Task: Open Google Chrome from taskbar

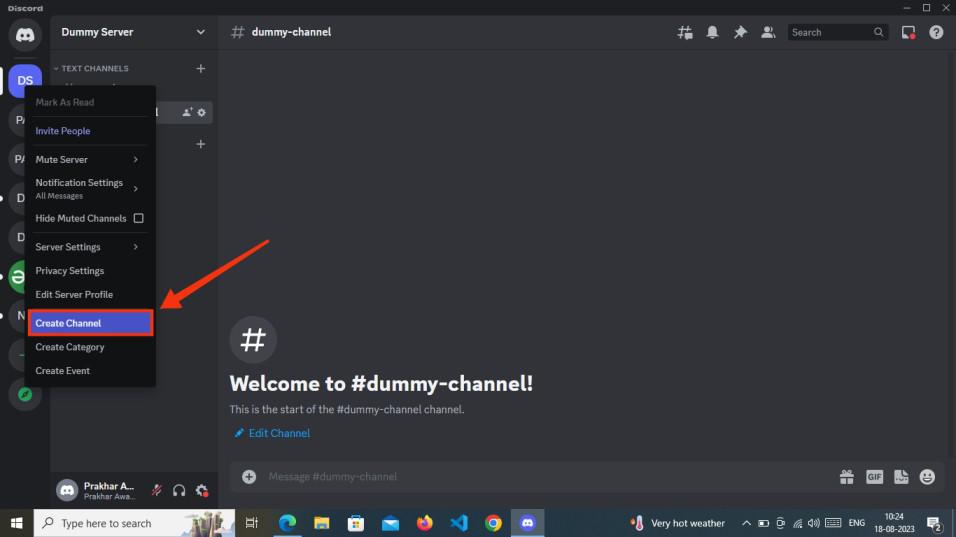Action: [493, 523]
